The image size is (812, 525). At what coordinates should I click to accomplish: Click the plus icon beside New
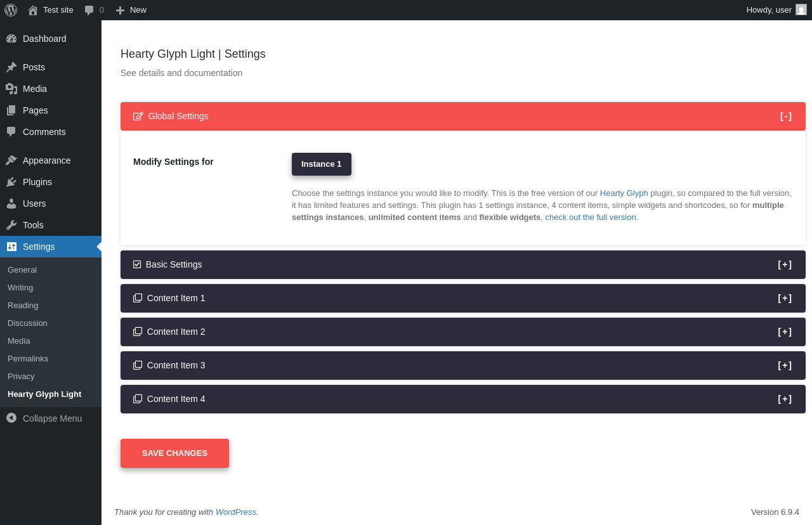point(120,10)
